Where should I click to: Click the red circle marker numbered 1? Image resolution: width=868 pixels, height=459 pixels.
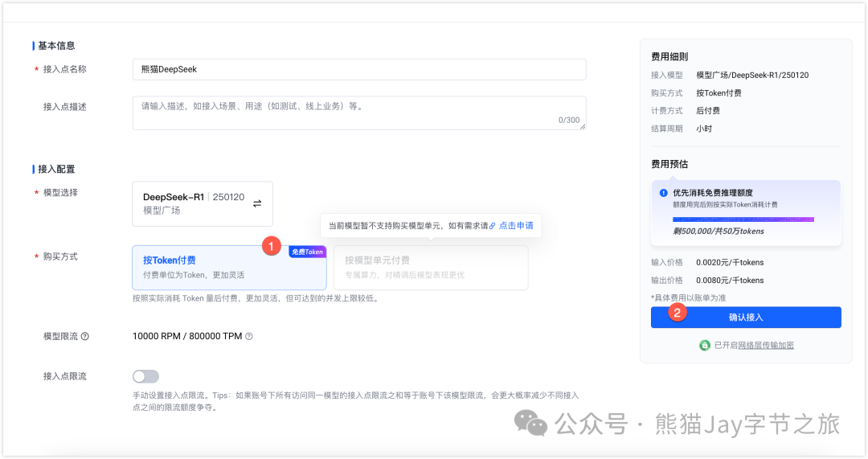coord(272,246)
